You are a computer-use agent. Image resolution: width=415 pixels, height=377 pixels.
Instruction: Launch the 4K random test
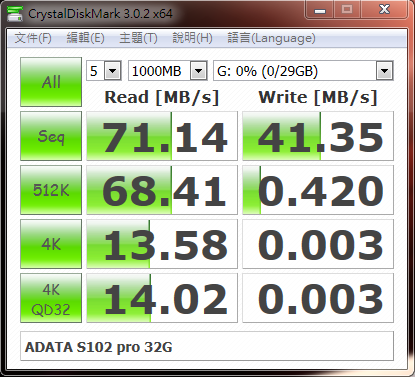[51, 244]
